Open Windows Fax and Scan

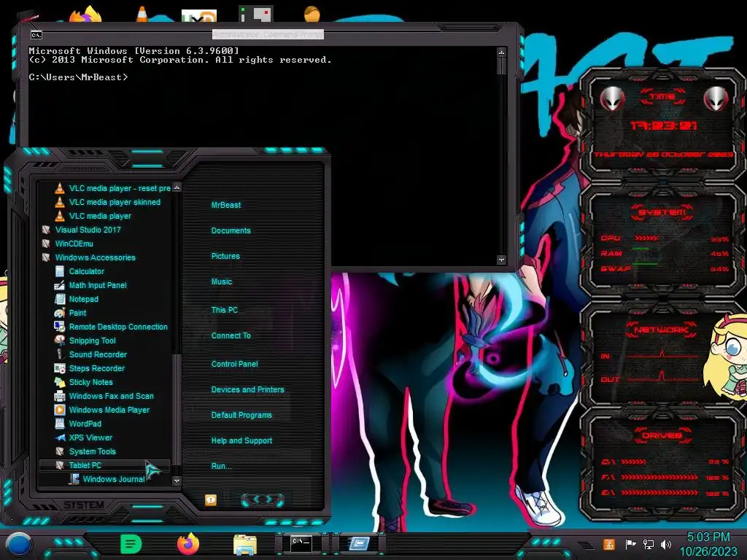pyautogui.click(x=104, y=395)
